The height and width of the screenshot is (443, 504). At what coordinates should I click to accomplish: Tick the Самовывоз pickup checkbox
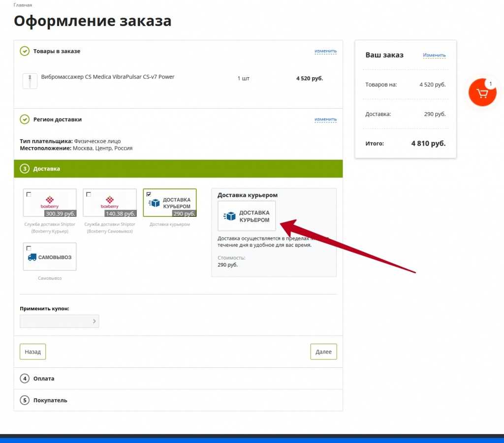(29, 248)
